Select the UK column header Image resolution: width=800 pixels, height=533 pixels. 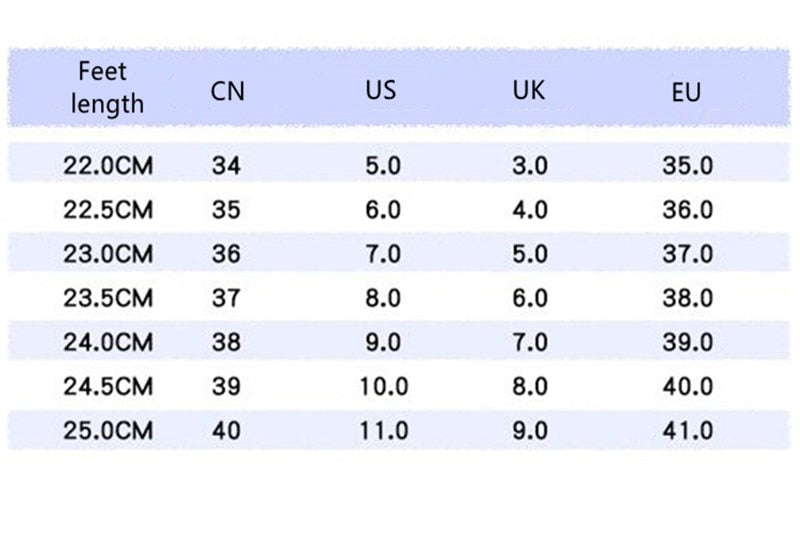(x=529, y=90)
